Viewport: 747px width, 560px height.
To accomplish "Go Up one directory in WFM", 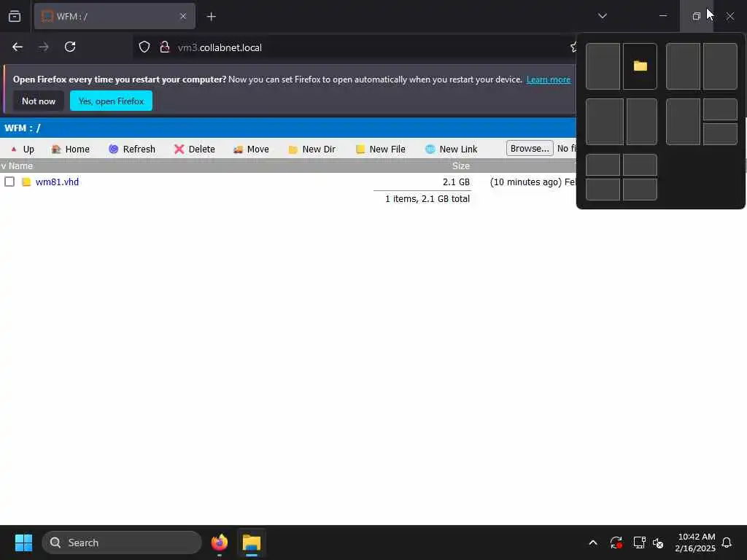I will pyautogui.click(x=23, y=149).
